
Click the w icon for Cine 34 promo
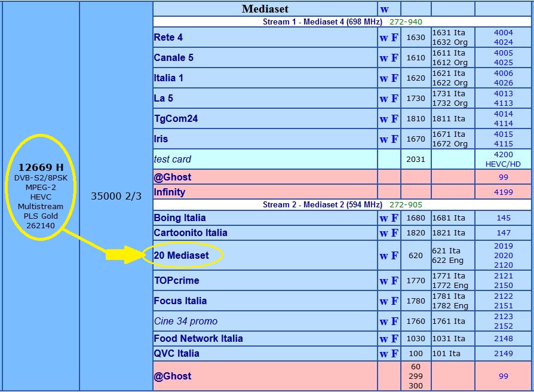coord(384,322)
